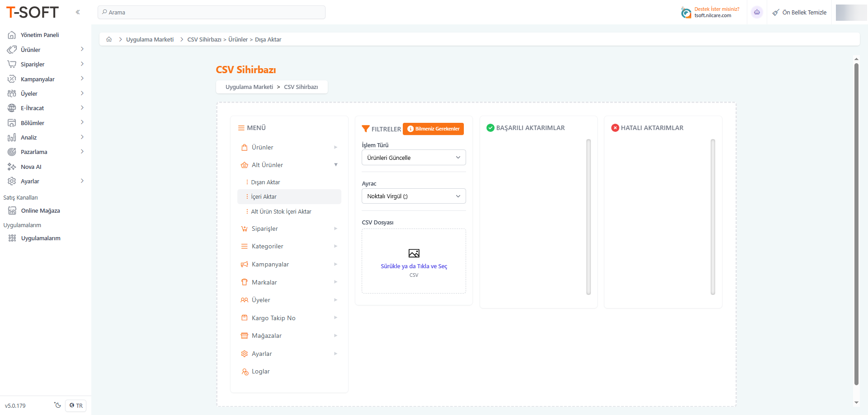Click Ön Bellek Temizle button
The image size is (868, 415).
[799, 12]
